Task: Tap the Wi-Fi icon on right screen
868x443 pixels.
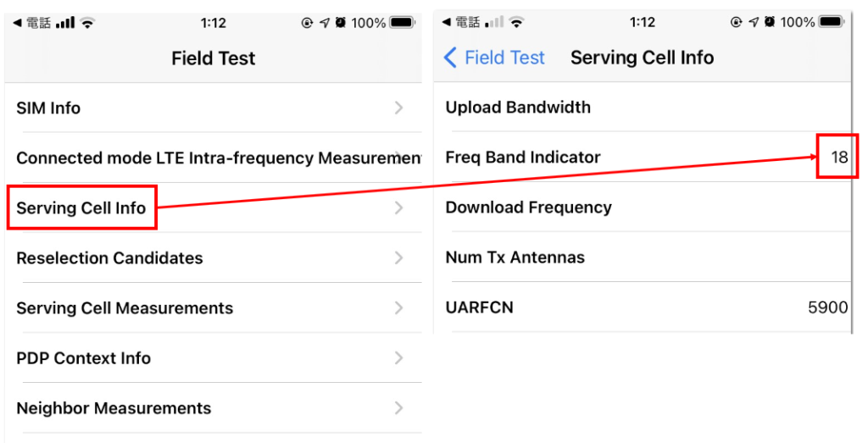Action: click(x=516, y=22)
